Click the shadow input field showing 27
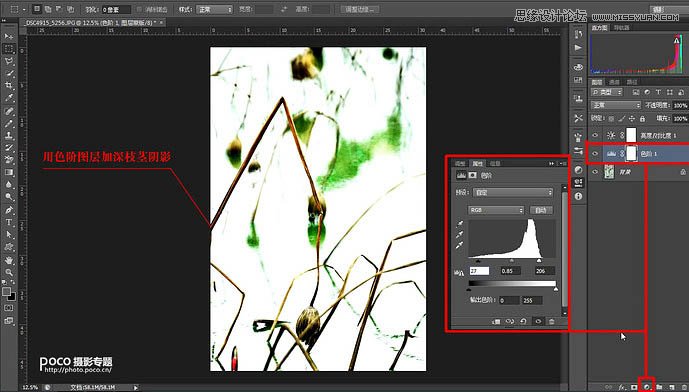Viewport: 689px width, 392px height. pos(479,271)
